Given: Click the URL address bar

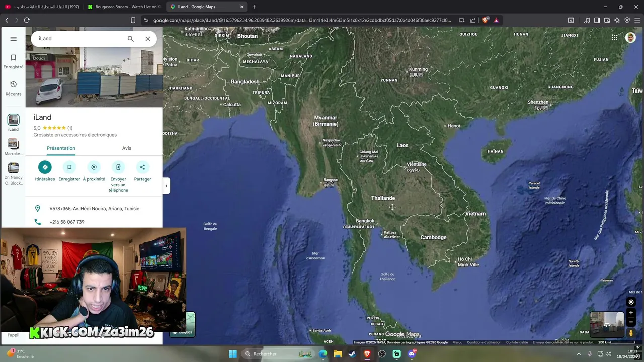Looking at the screenshot, I should 302,20.
